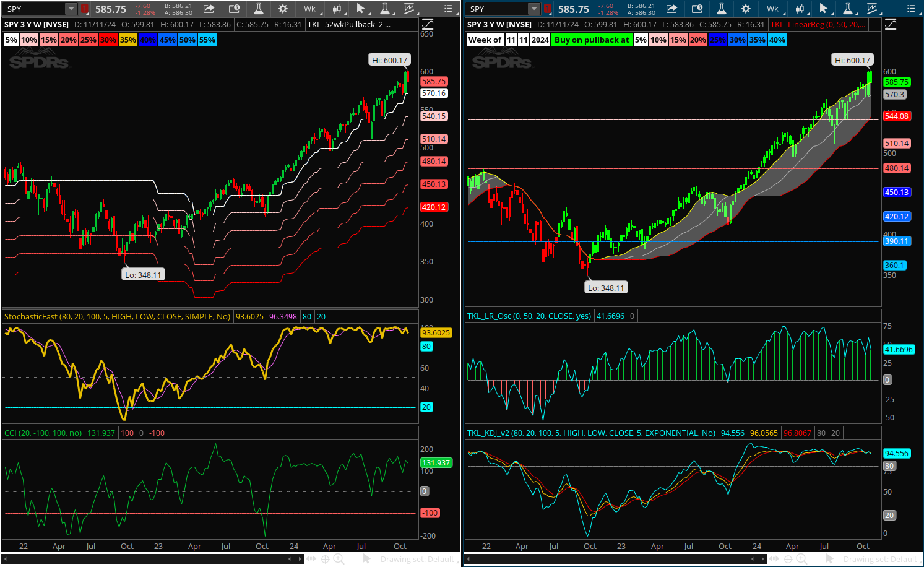This screenshot has height=567, width=924.
Task: Click the horizontal scrollbar under the right chart
Action: (x=616, y=558)
